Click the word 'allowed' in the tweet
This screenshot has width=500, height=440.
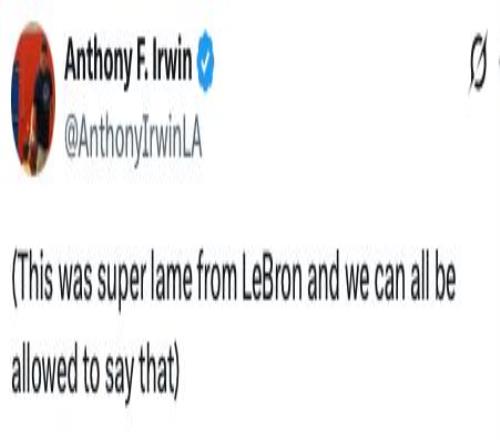click(x=45, y=369)
